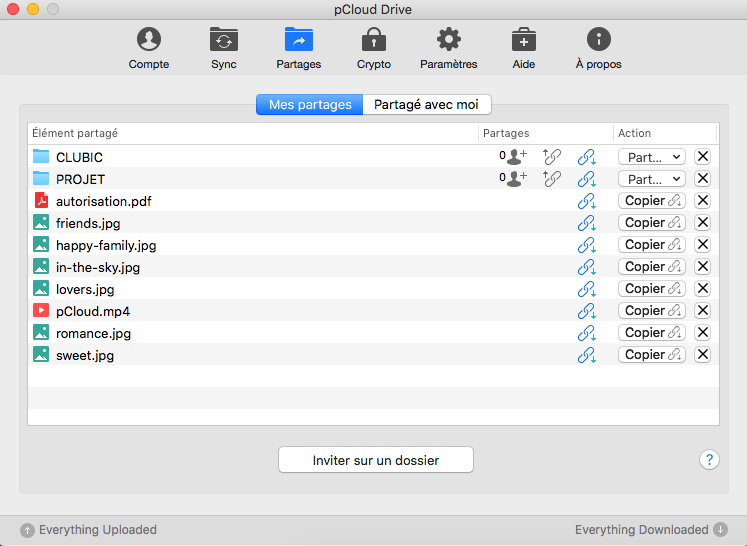Select the Partages toolbar icon
747x546 pixels.
[299, 49]
